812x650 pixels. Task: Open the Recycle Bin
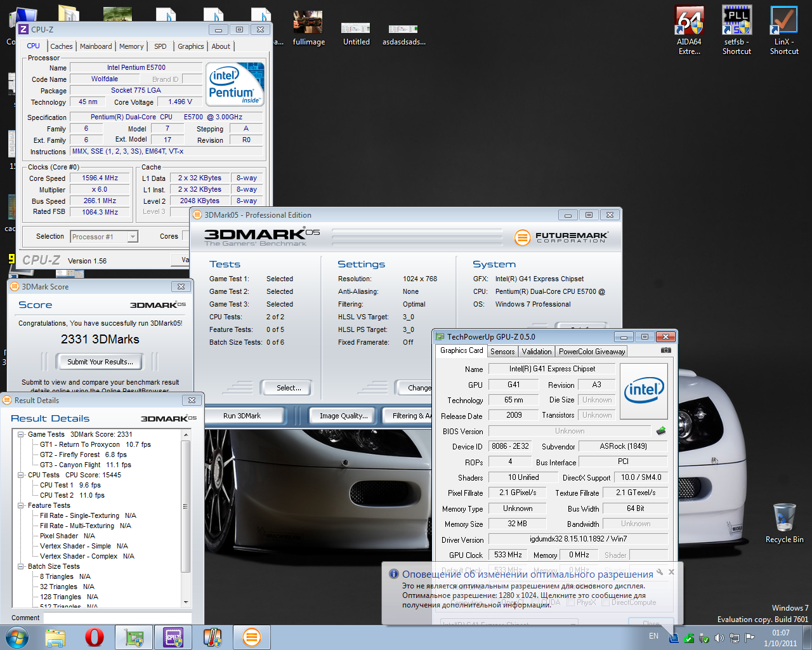[x=784, y=523]
